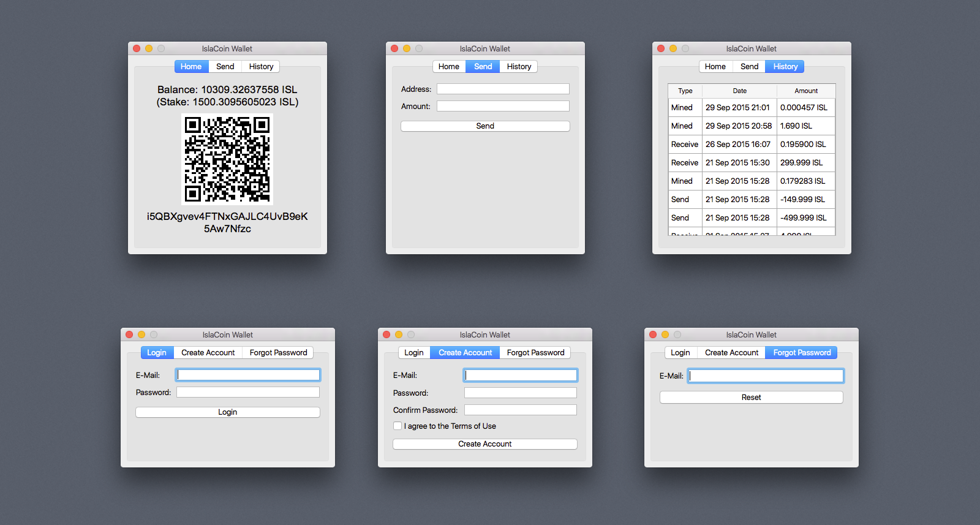Select the Mined row dated 29 Sep 2015 21:01
The width and height of the screenshot is (980, 525).
tap(752, 107)
